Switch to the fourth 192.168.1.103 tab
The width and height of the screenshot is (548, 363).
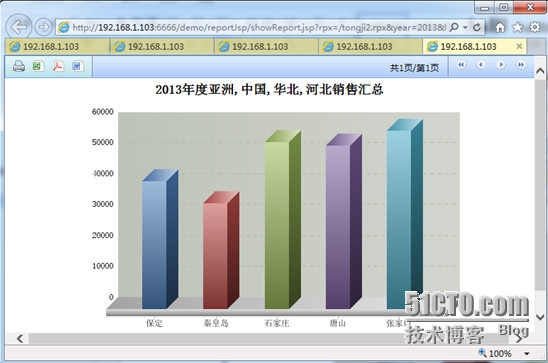370,46
